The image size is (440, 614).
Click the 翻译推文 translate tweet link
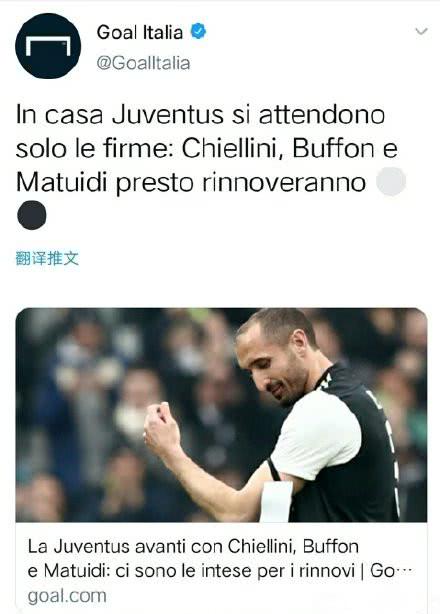pyautogui.click(x=47, y=258)
